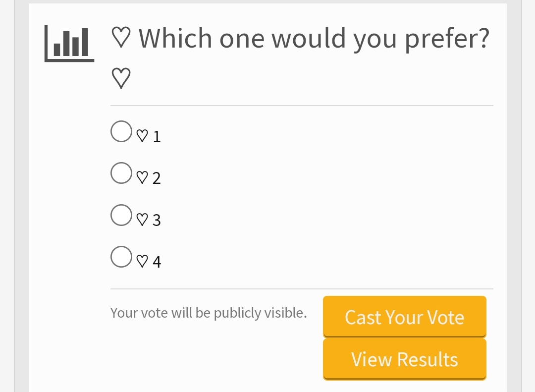The image size is (535, 392).
Task: Click the heart symbol beside option 3
Action: [x=142, y=220]
